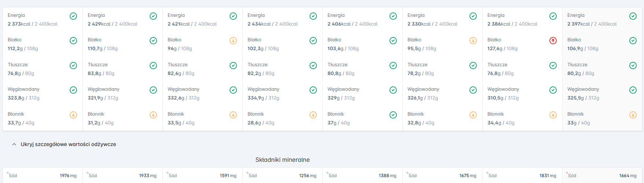
Task: Click green check icon next to Energia 2 434kcal
Action: click(313, 16)
